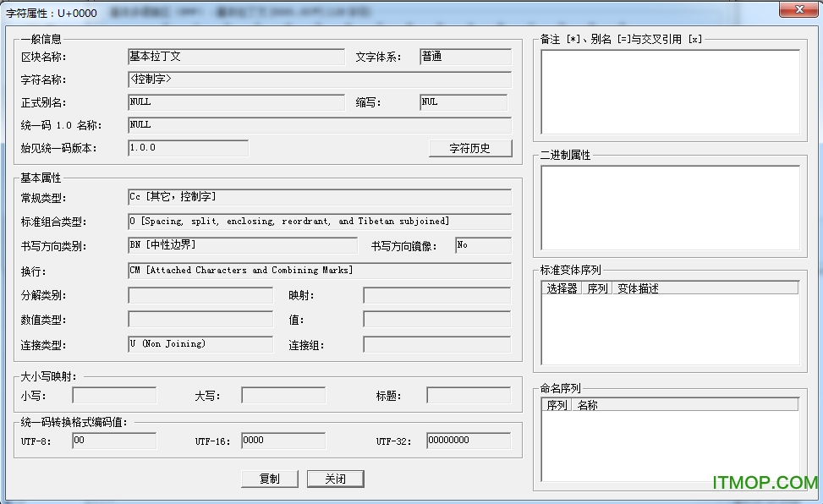Screen dimensions: 823x504
Task: Click the 字符历史 (character history) button
Action: [x=471, y=148]
